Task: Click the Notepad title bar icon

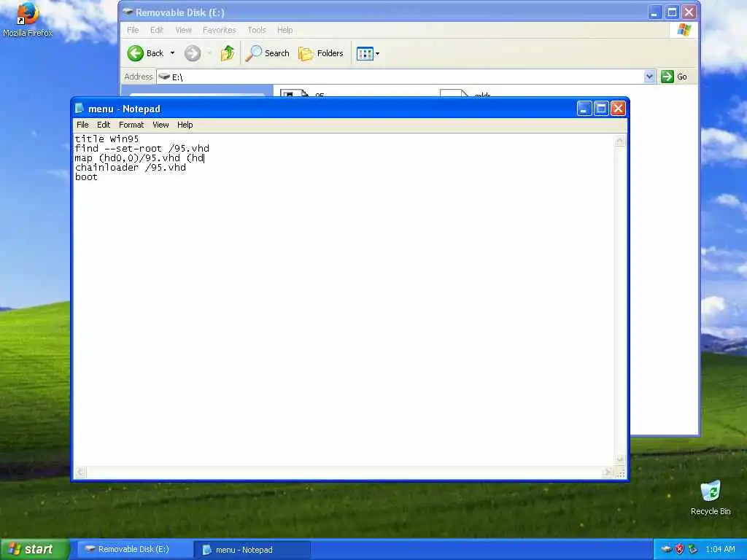Action: click(80, 109)
